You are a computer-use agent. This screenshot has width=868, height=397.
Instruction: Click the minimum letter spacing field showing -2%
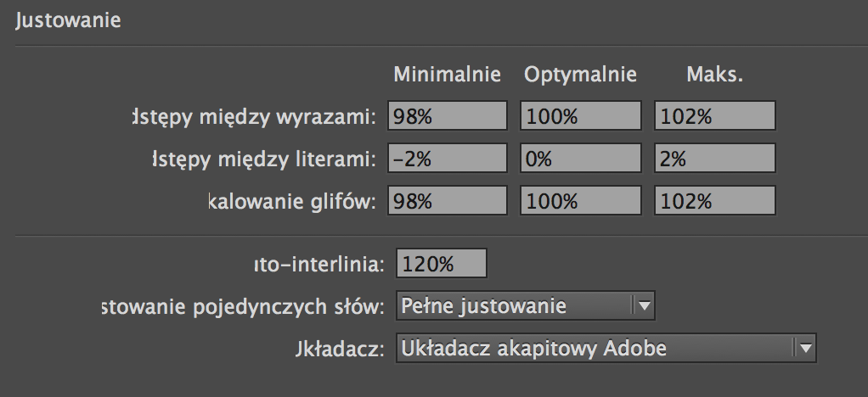[x=448, y=158]
